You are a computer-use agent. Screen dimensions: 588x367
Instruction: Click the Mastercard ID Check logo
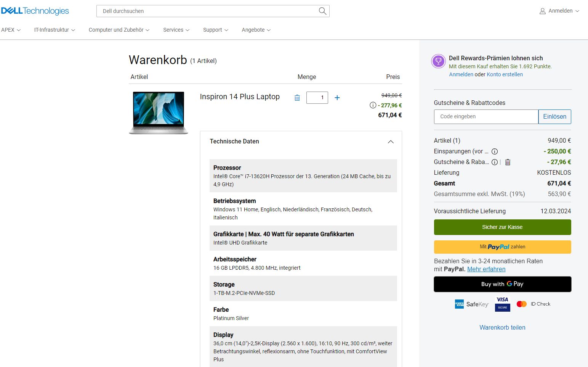[x=533, y=304]
